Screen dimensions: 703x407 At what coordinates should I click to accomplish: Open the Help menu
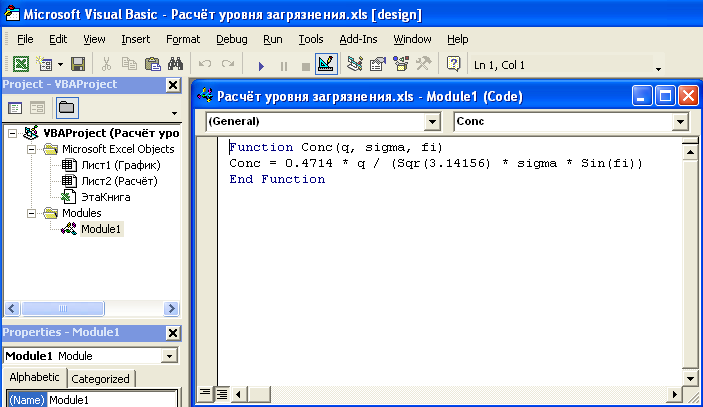[457, 39]
